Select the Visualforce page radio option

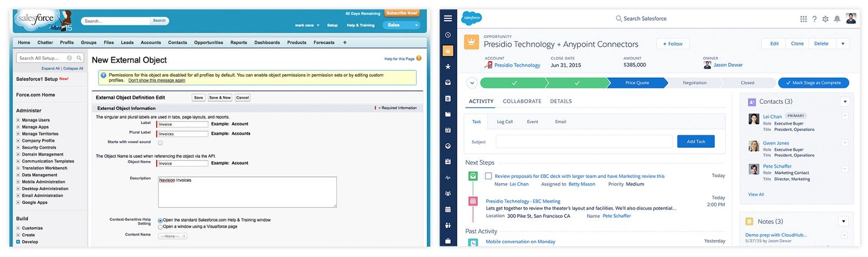click(x=160, y=227)
